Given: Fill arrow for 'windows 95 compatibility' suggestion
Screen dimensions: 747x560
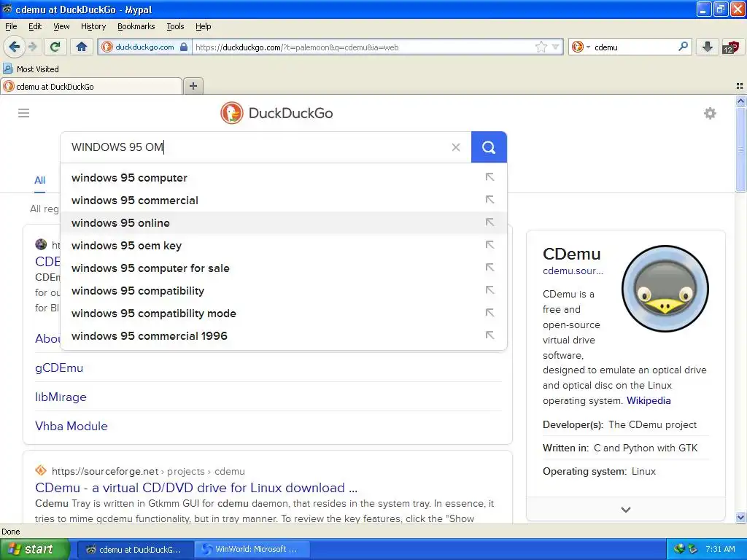Looking at the screenshot, I should (x=489, y=290).
